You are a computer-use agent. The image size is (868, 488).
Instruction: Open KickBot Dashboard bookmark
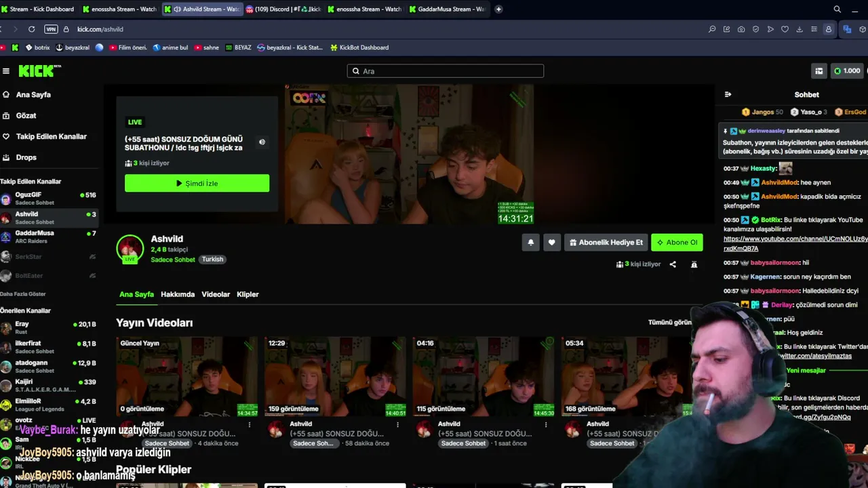(x=359, y=48)
